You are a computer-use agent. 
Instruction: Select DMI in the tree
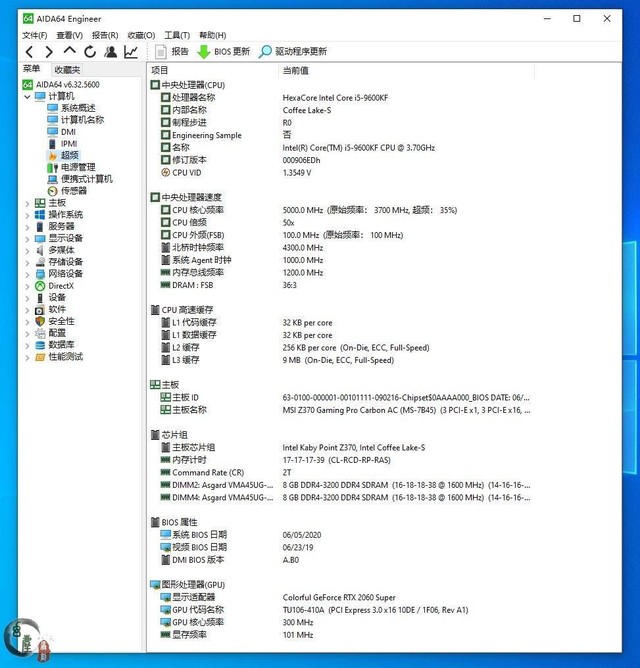click(62, 132)
